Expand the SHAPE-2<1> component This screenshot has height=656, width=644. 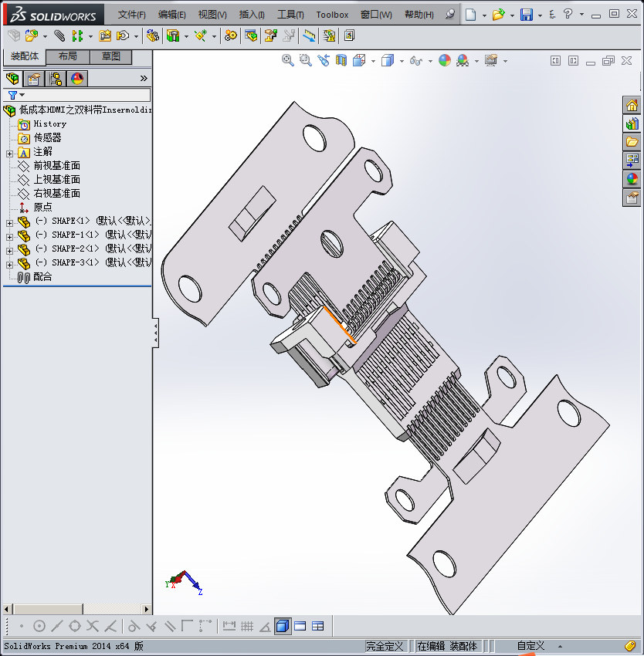pyautogui.click(x=9, y=251)
